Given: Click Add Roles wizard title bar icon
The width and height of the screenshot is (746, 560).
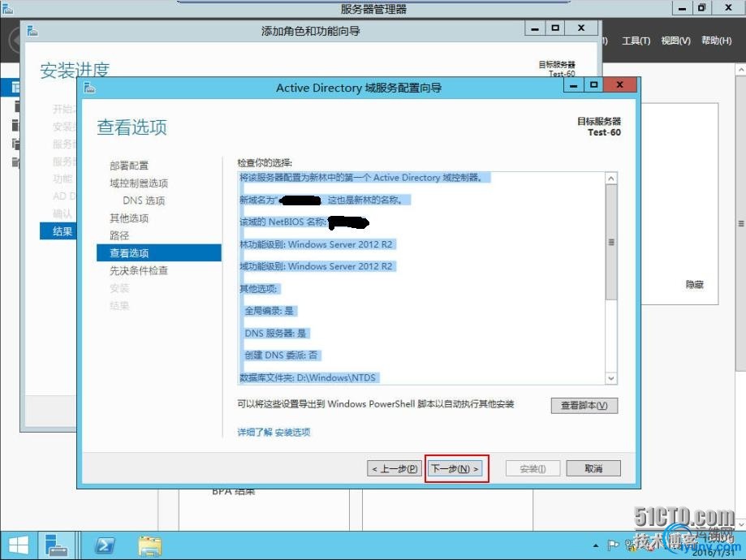Looking at the screenshot, I should pyautogui.click(x=32, y=31).
